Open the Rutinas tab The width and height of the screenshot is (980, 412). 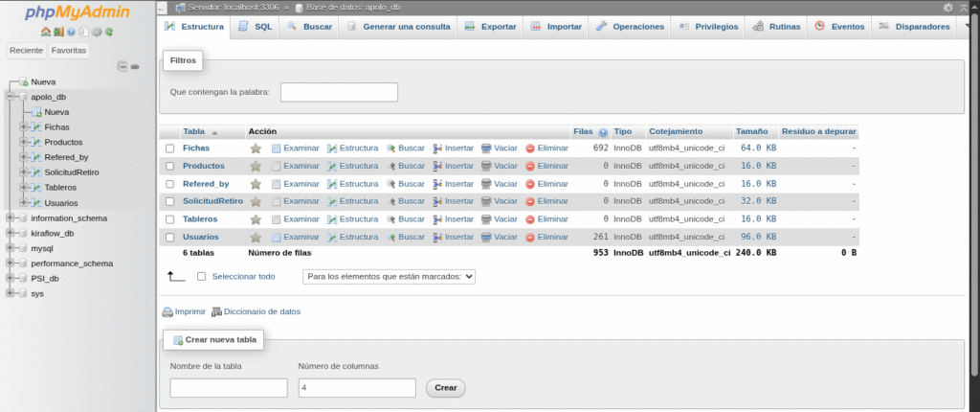775,27
